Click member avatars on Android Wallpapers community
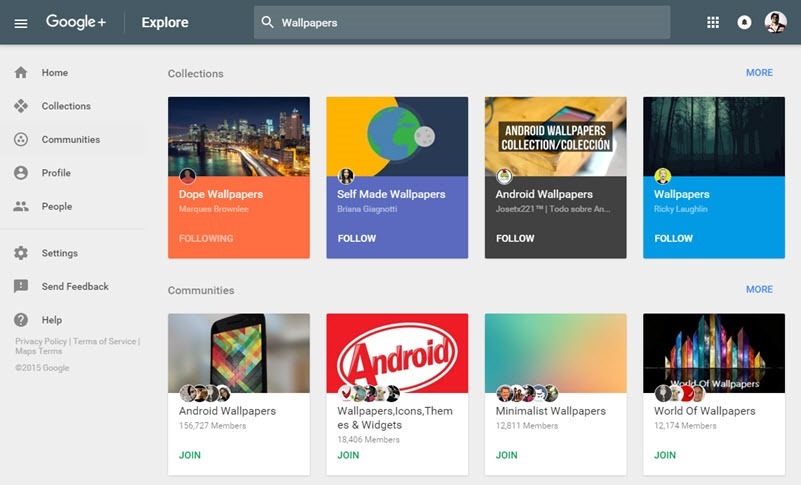The image size is (801, 485). pos(205,393)
